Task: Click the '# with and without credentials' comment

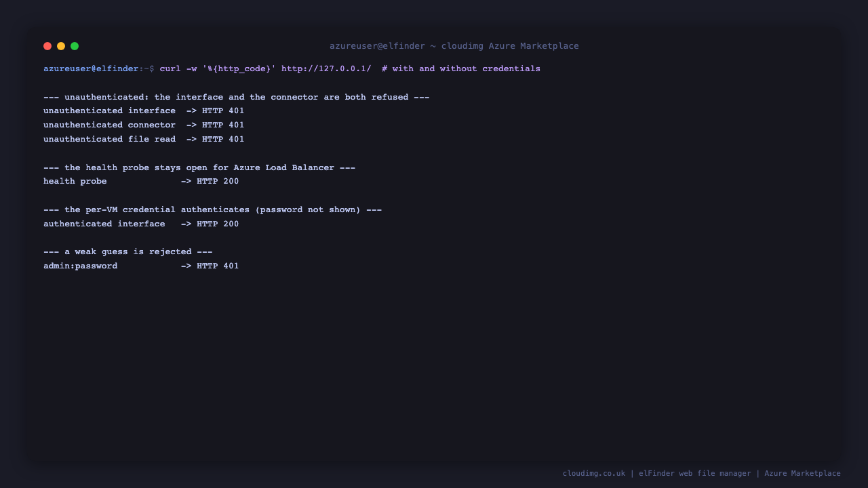Action: (461, 69)
